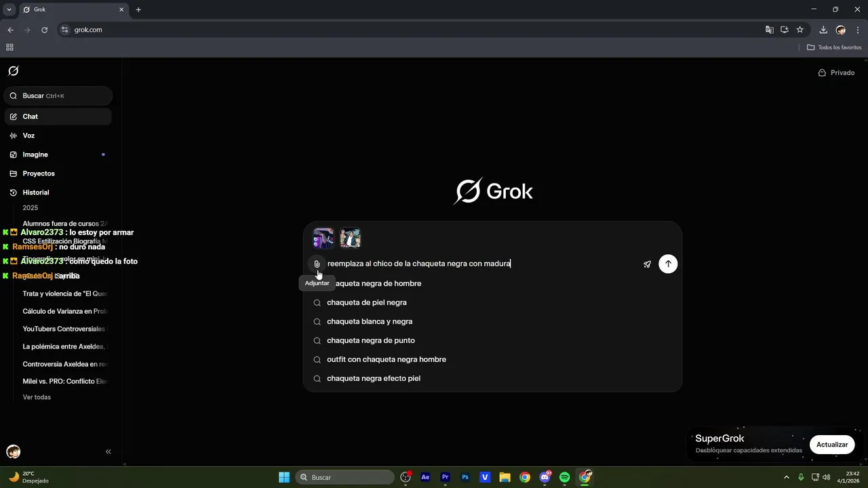Click the taskbar Buscar search box
This screenshot has width=868, height=488.
click(x=344, y=477)
